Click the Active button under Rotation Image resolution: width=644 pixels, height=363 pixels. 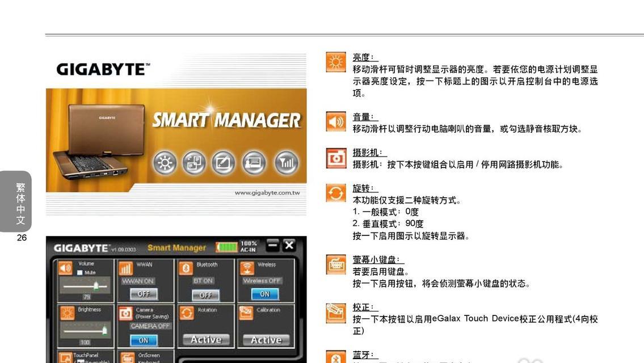click(x=206, y=340)
